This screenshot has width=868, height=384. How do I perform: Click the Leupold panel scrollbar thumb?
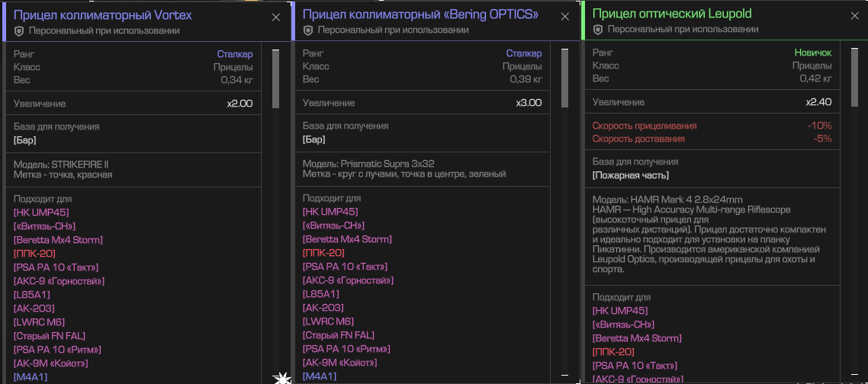tap(854, 77)
